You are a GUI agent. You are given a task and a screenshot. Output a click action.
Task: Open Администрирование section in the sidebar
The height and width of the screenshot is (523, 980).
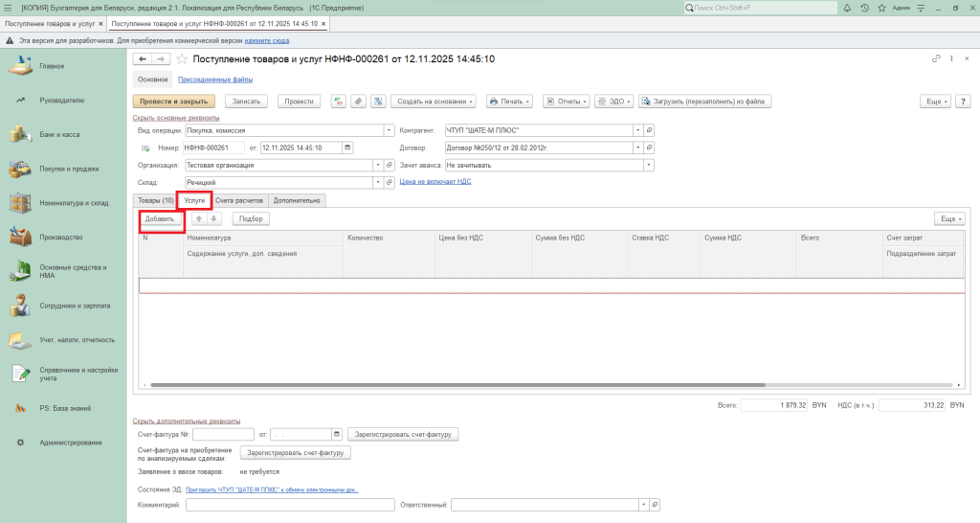(70, 443)
